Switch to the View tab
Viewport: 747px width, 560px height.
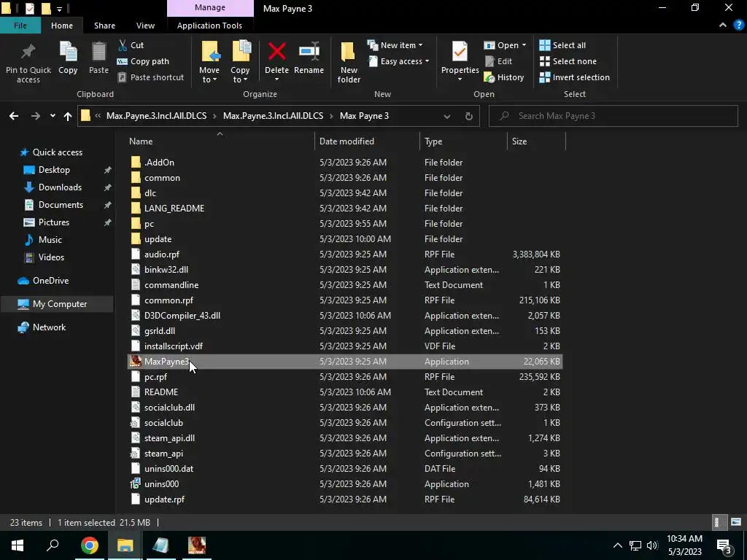145,26
